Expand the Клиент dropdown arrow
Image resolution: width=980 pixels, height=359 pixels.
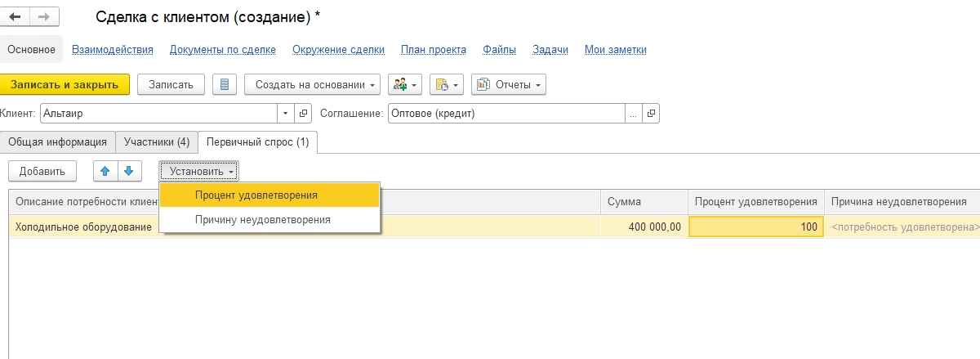pyautogui.click(x=285, y=114)
